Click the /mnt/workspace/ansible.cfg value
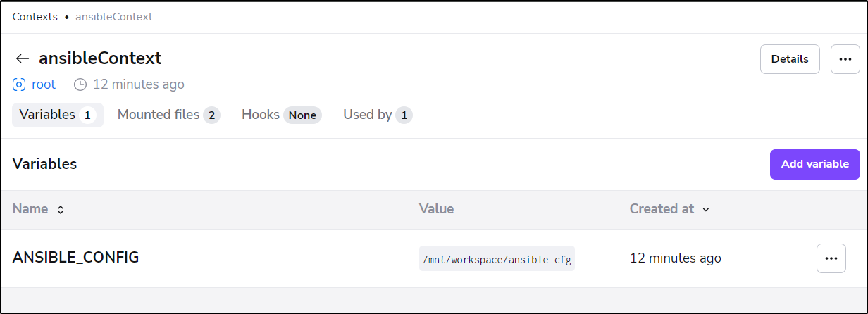Image resolution: width=868 pixels, height=314 pixels. pos(497,258)
